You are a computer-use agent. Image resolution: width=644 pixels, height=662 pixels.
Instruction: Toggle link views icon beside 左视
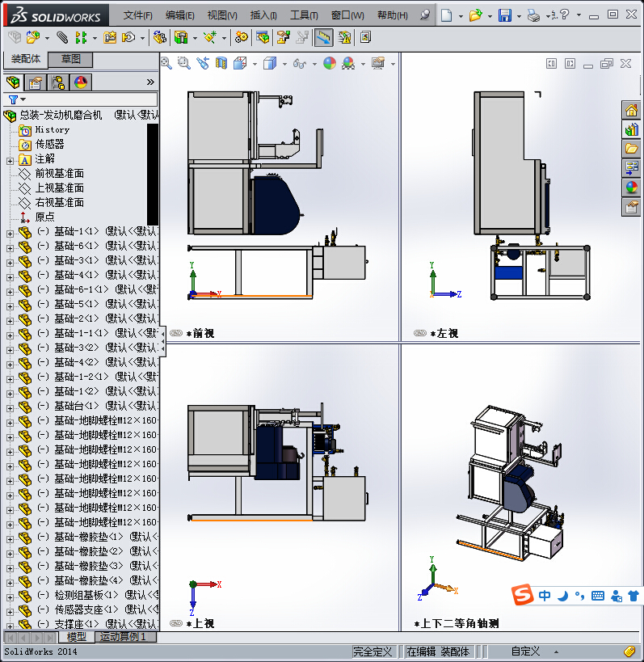420,333
